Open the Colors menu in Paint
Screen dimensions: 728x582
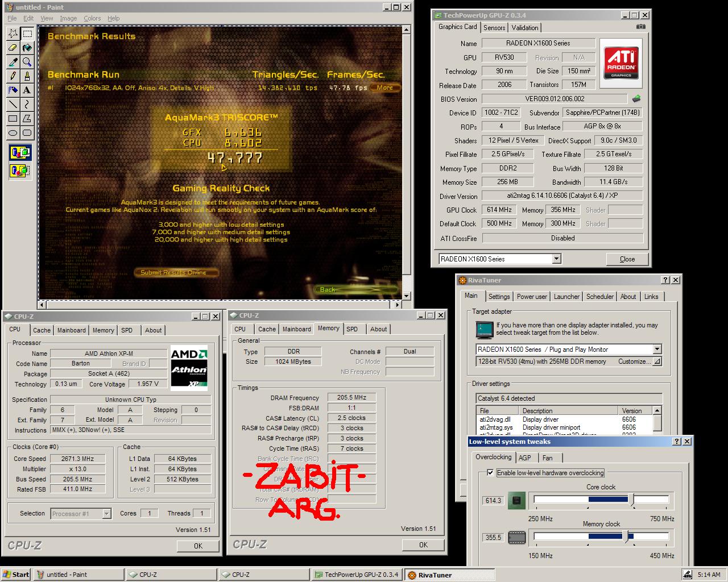click(92, 18)
